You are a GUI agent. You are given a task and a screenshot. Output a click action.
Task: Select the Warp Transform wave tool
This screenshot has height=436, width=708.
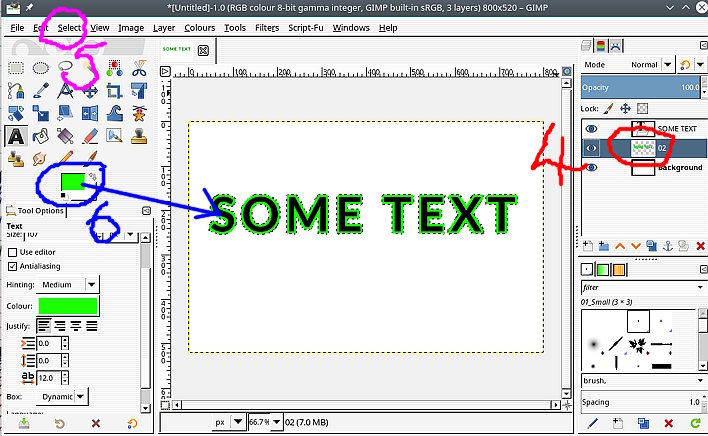pyautogui.click(x=114, y=113)
